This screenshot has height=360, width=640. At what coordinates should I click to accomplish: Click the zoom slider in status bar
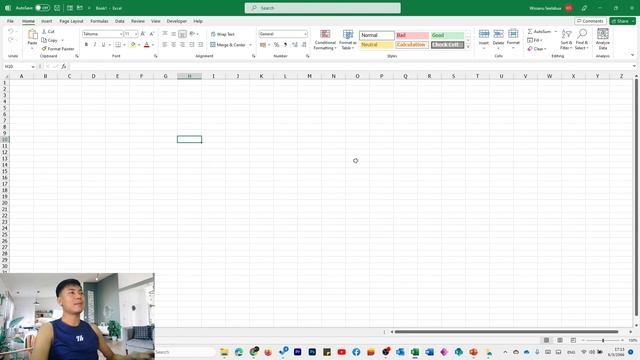[603, 340]
